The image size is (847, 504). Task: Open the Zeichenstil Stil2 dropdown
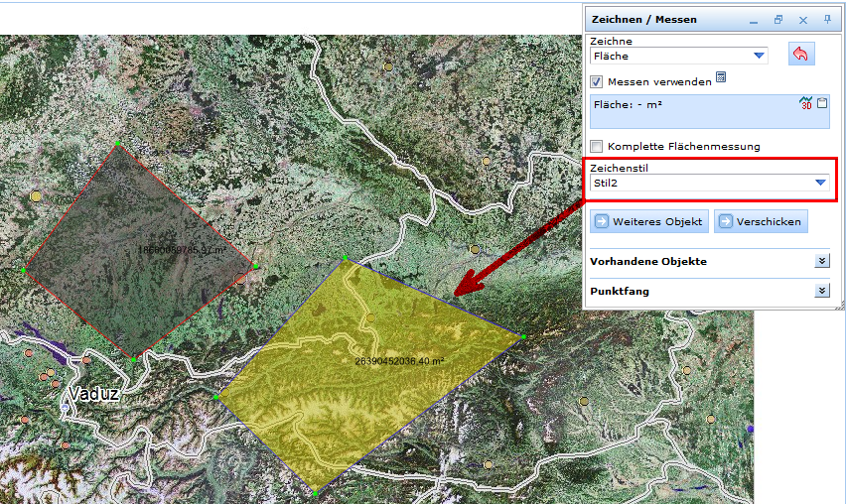820,183
